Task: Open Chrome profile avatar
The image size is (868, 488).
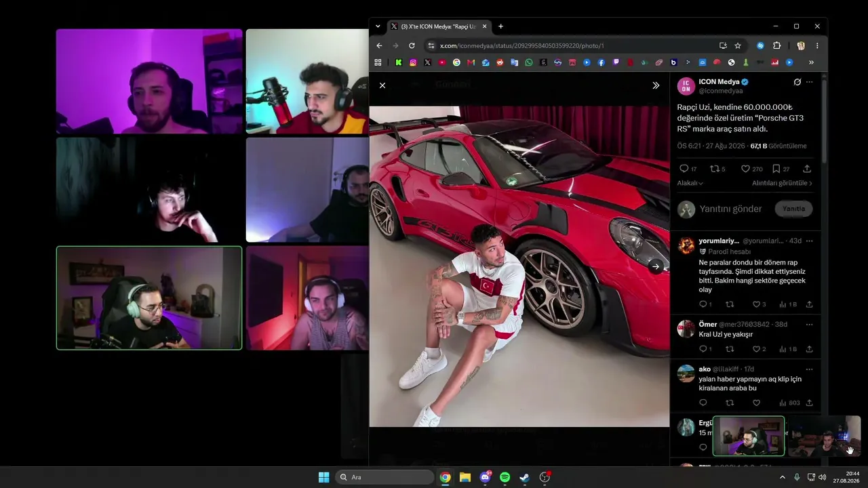Action: pyautogui.click(x=801, y=45)
